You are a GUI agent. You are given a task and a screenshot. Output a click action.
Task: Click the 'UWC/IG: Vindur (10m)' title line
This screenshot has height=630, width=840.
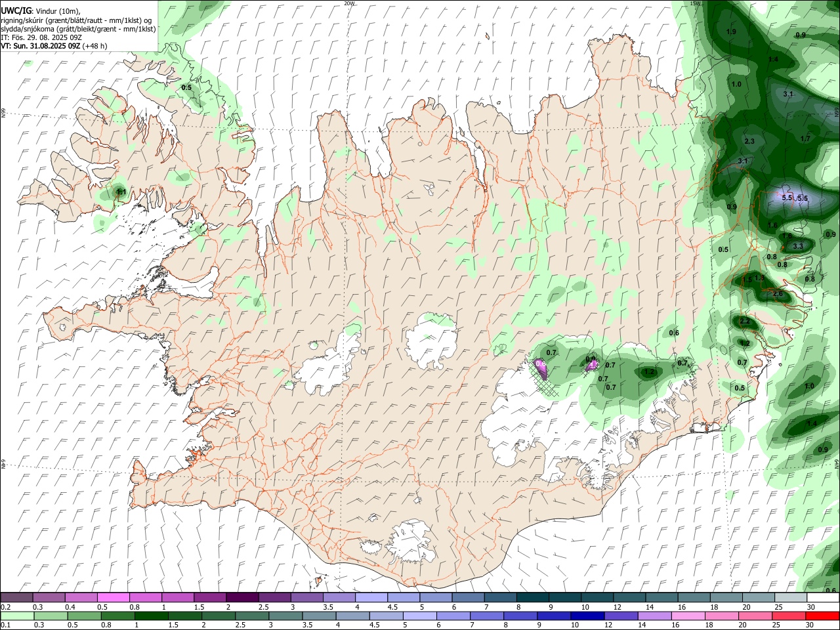[x=40, y=10]
